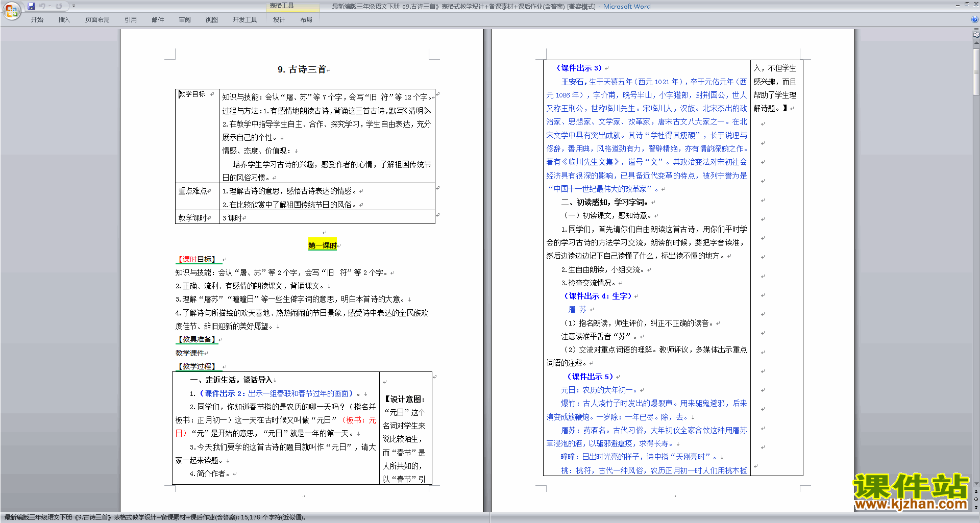Click the line 情感、态度、价值观：

pyautogui.click(x=257, y=151)
